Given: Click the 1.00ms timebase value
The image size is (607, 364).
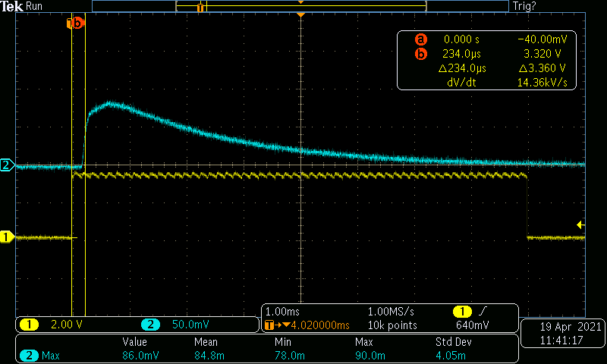Looking at the screenshot, I should [282, 312].
